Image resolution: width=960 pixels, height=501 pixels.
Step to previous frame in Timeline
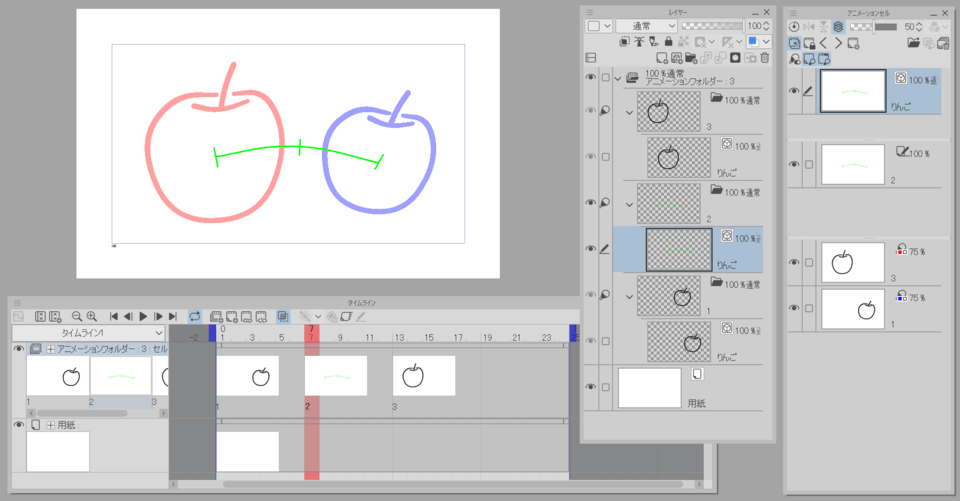coord(128,317)
